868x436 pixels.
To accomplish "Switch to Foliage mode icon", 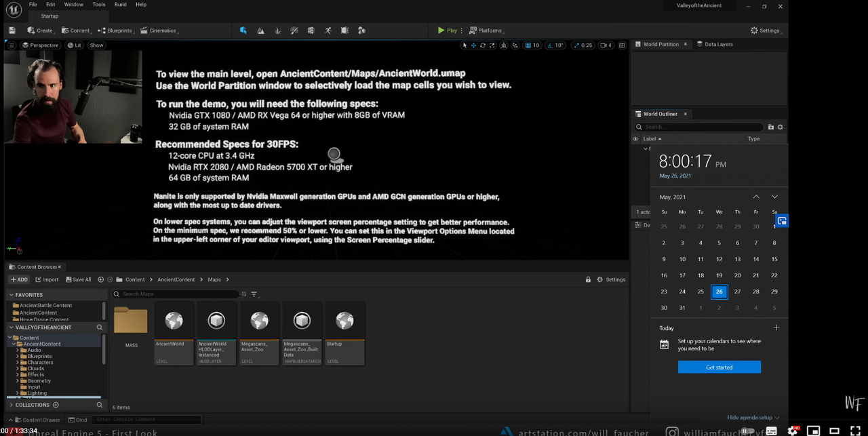I will (277, 31).
